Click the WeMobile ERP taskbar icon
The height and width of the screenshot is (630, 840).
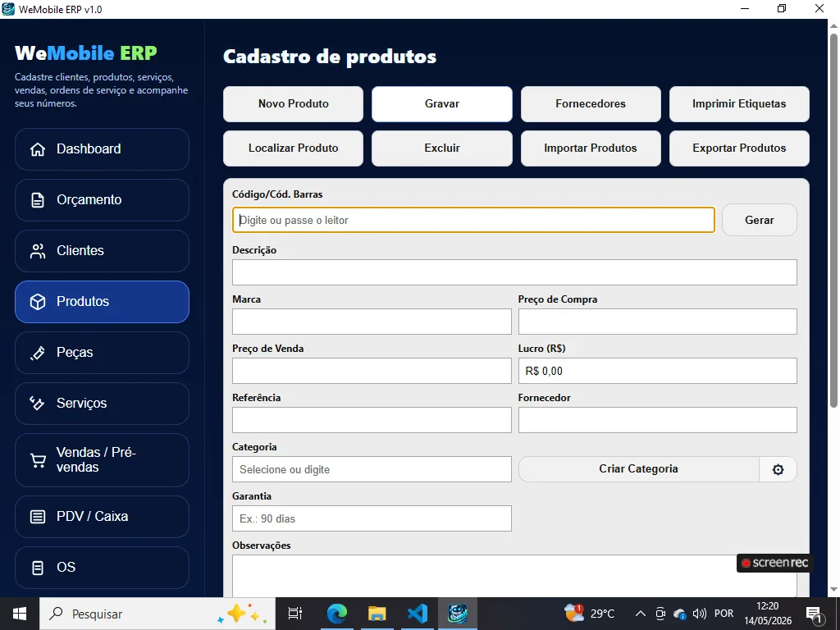[x=458, y=614]
